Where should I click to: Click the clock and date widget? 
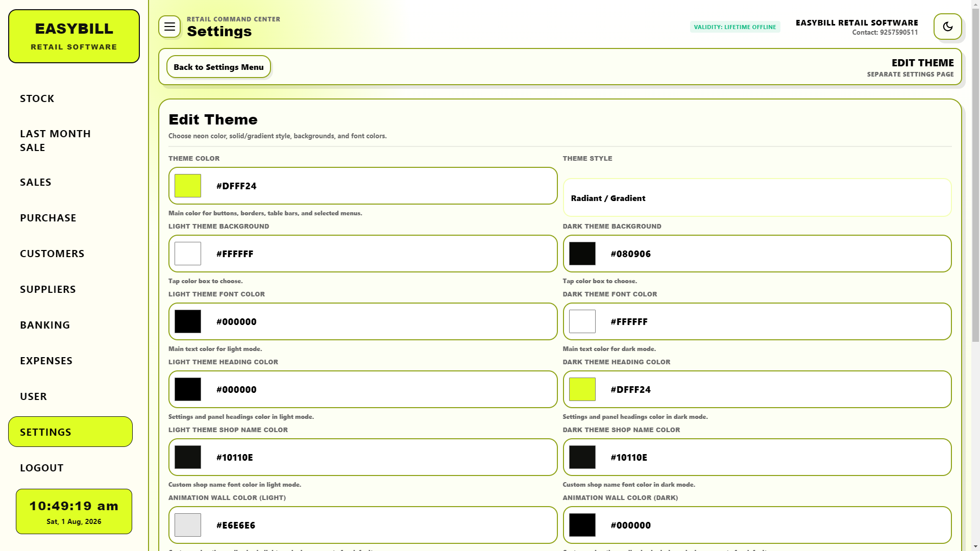coord(74,512)
